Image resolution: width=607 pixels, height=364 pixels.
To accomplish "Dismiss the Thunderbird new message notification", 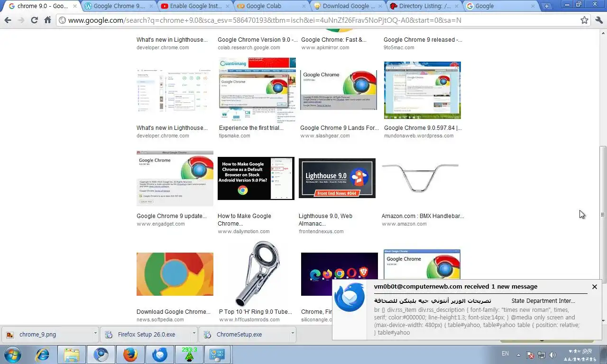I will [x=595, y=287].
